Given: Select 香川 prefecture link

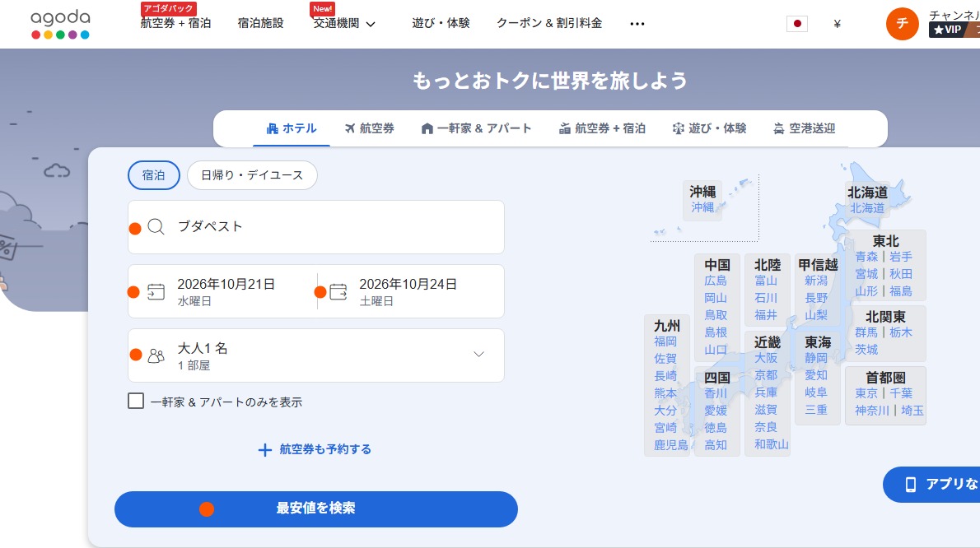Looking at the screenshot, I should pyautogui.click(x=716, y=393).
